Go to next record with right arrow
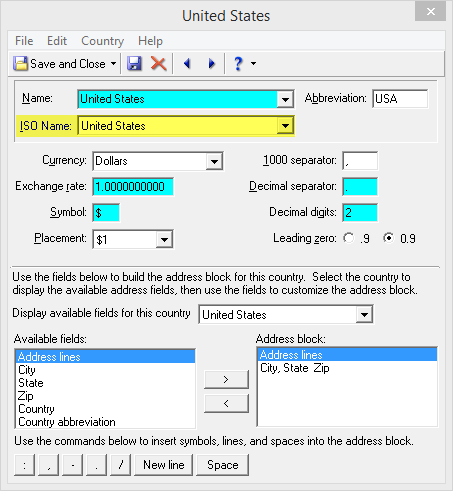The image size is (453, 491). pyautogui.click(x=211, y=63)
